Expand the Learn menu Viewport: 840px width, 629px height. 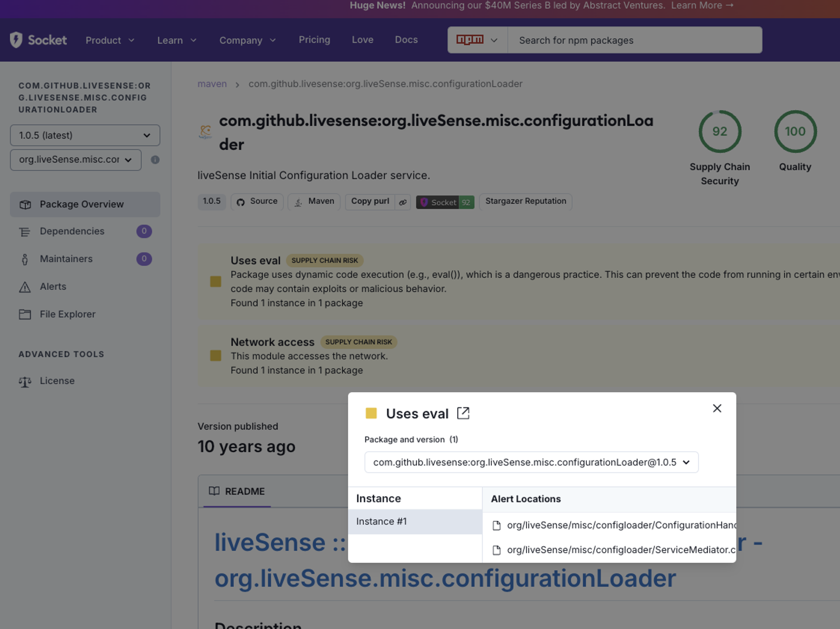(176, 40)
